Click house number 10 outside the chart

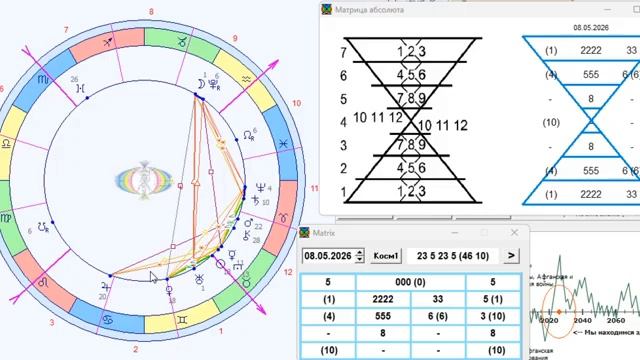point(296,103)
